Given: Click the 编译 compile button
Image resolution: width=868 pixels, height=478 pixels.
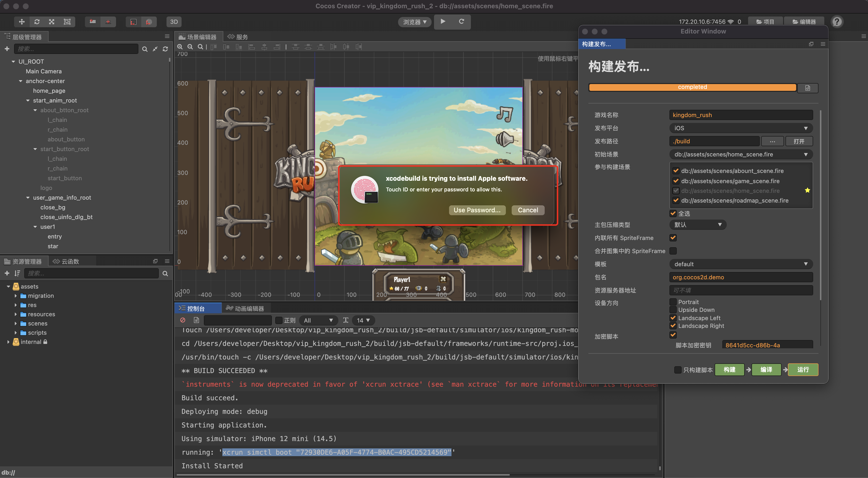Looking at the screenshot, I should click(x=766, y=369).
